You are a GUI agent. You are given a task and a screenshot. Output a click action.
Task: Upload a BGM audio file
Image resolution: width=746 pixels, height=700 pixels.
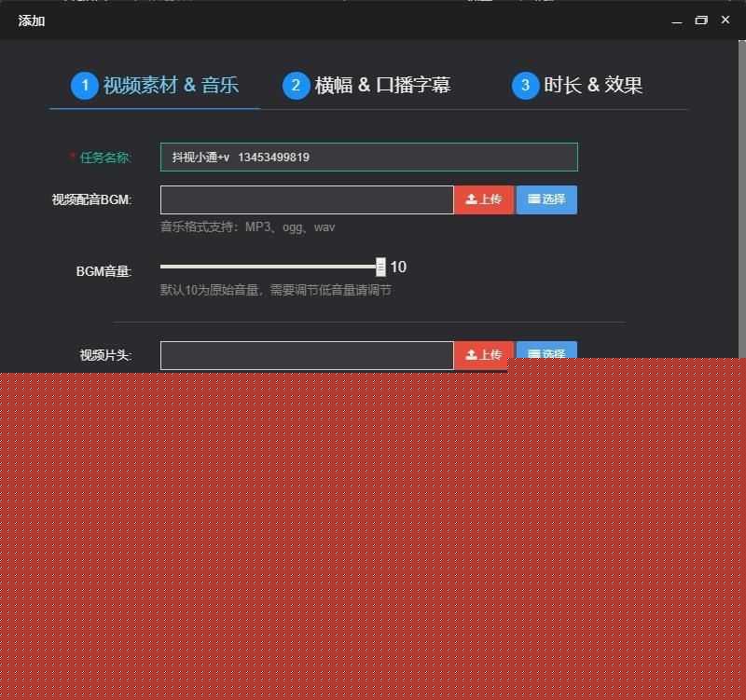483,199
